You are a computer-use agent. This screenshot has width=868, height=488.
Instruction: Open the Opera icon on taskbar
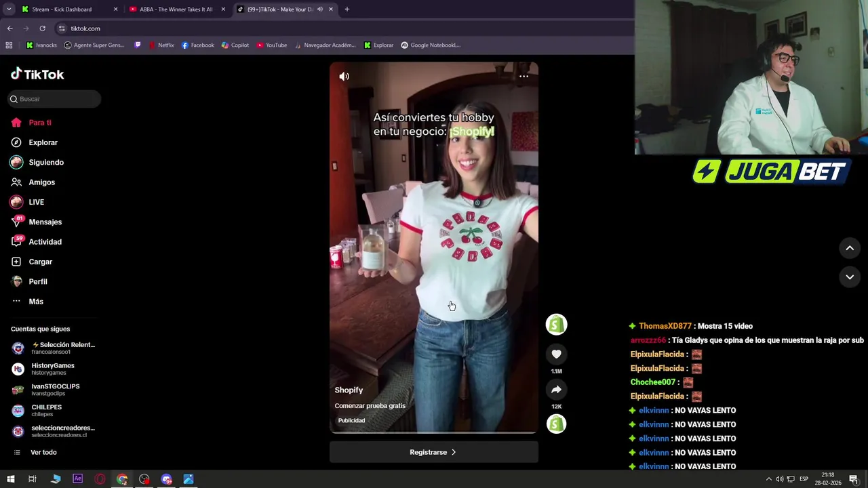[x=100, y=479]
